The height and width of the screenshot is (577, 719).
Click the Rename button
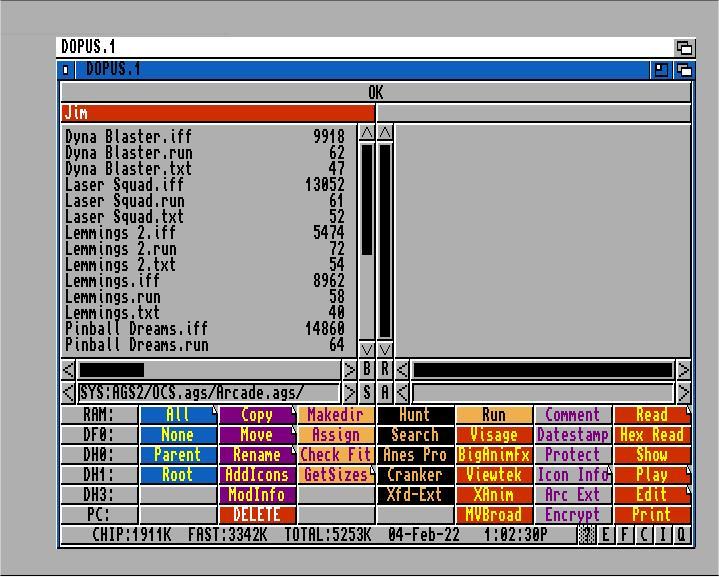pyautogui.click(x=257, y=455)
